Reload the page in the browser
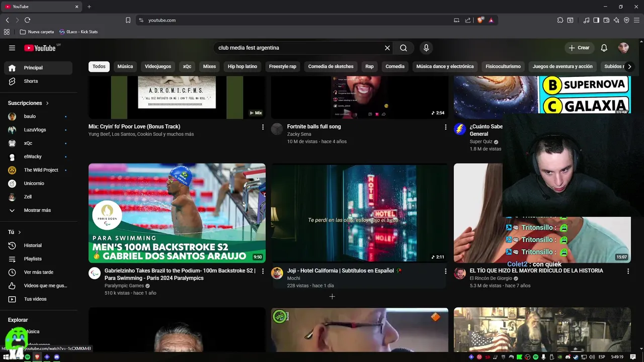644x362 pixels. coord(27,20)
